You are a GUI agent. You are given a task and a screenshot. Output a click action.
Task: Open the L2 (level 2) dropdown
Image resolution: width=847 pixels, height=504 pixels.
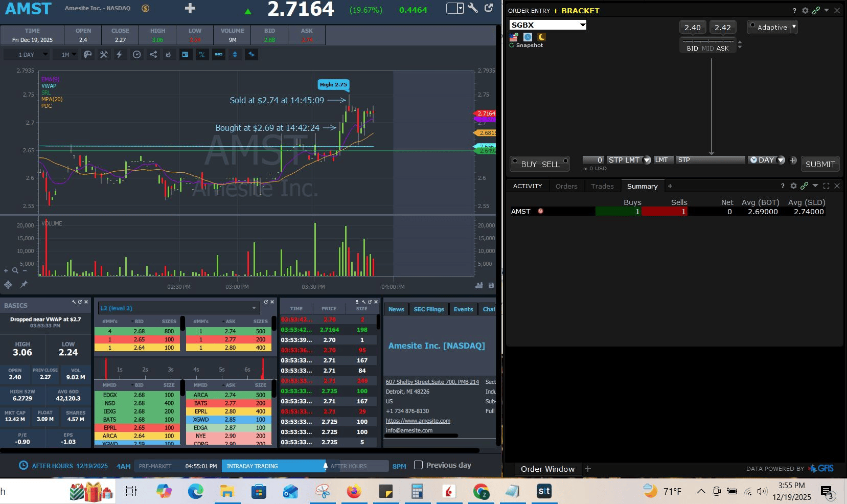tap(178, 308)
